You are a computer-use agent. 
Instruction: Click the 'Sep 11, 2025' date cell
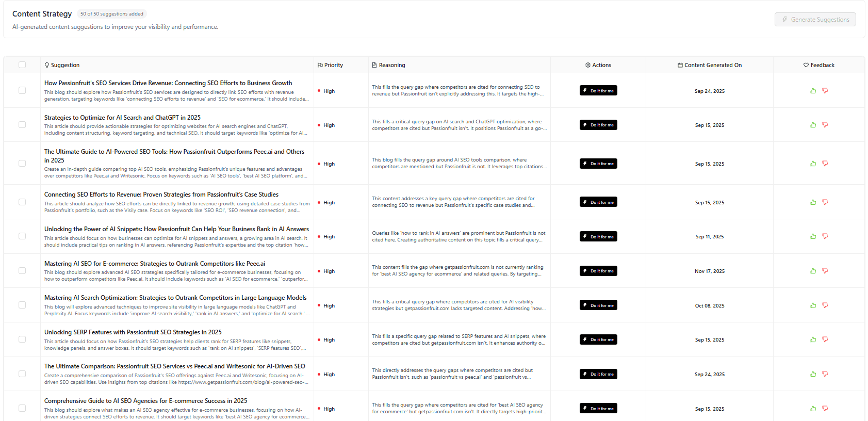(710, 237)
